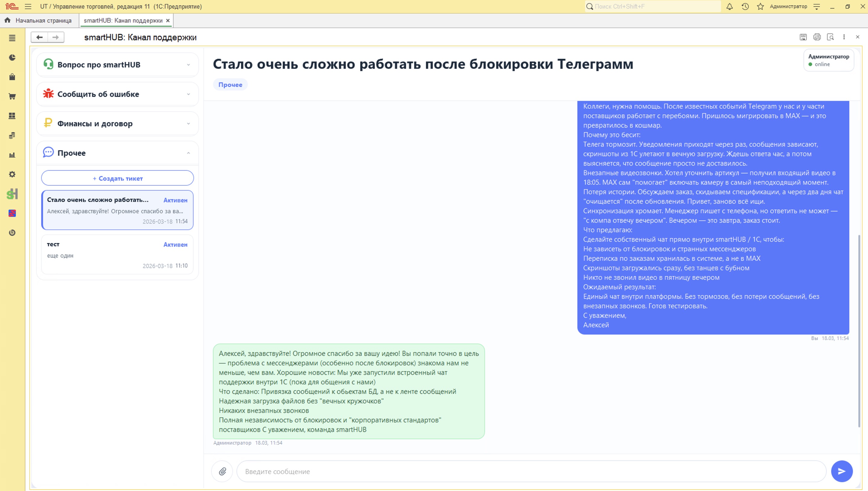Click the Вы 18.03, 11:54 message label

pos(830,338)
